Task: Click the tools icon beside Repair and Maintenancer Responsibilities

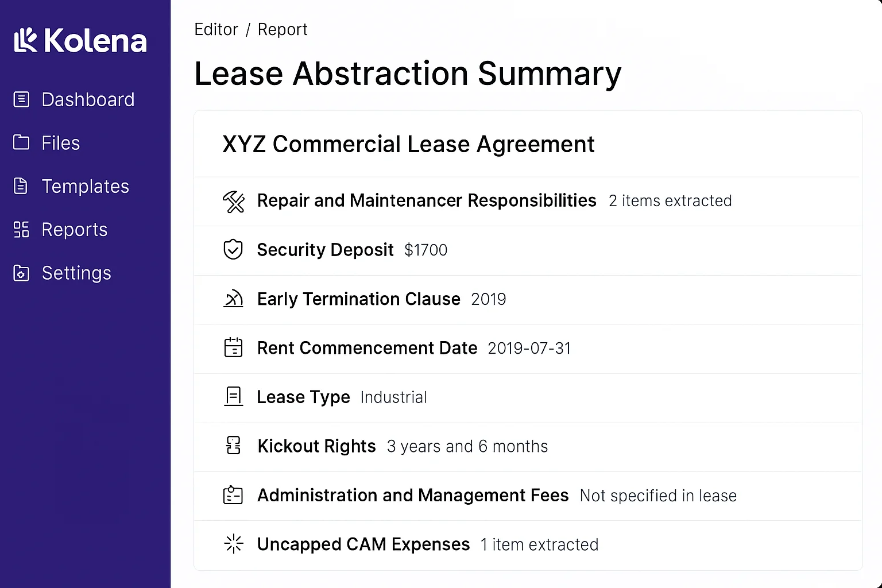Action: click(x=233, y=202)
